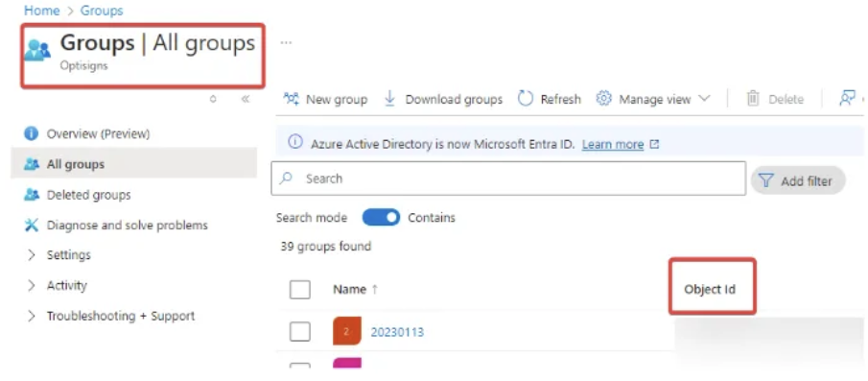This screenshot has height=381, width=868.
Task: Click the New group icon
Action: pyautogui.click(x=292, y=99)
